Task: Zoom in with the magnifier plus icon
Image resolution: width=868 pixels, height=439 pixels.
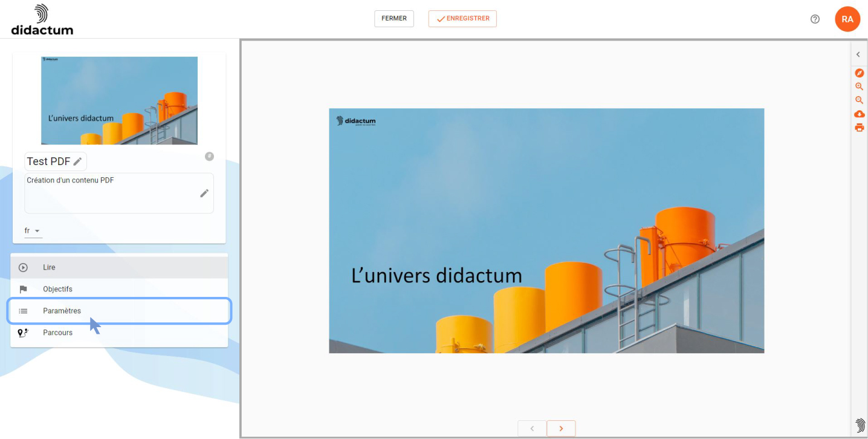Action: pyautogui.click(x=859, y=87)
